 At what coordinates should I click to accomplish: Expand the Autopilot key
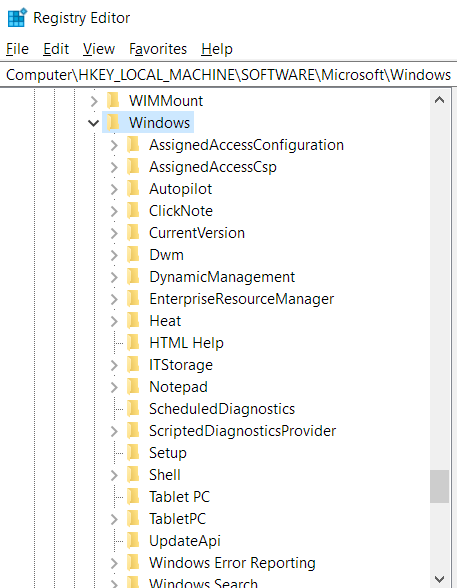pyautogui.click(x=114, y=189)
